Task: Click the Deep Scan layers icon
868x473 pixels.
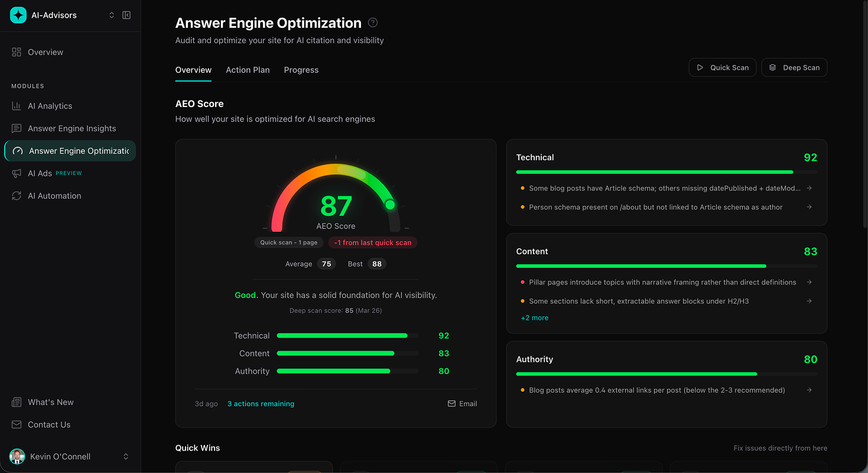Action: click(x=773, y=67)
